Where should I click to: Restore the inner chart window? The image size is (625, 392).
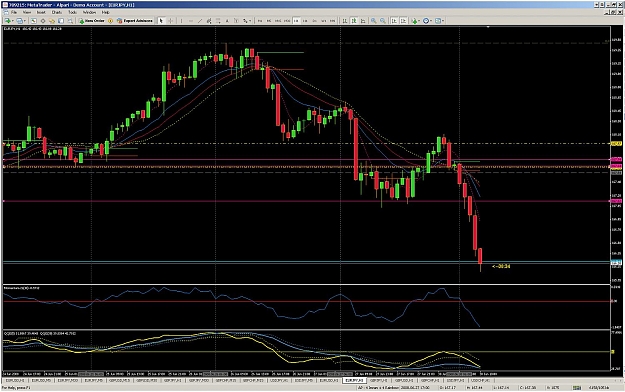click(x=613, y=12)
